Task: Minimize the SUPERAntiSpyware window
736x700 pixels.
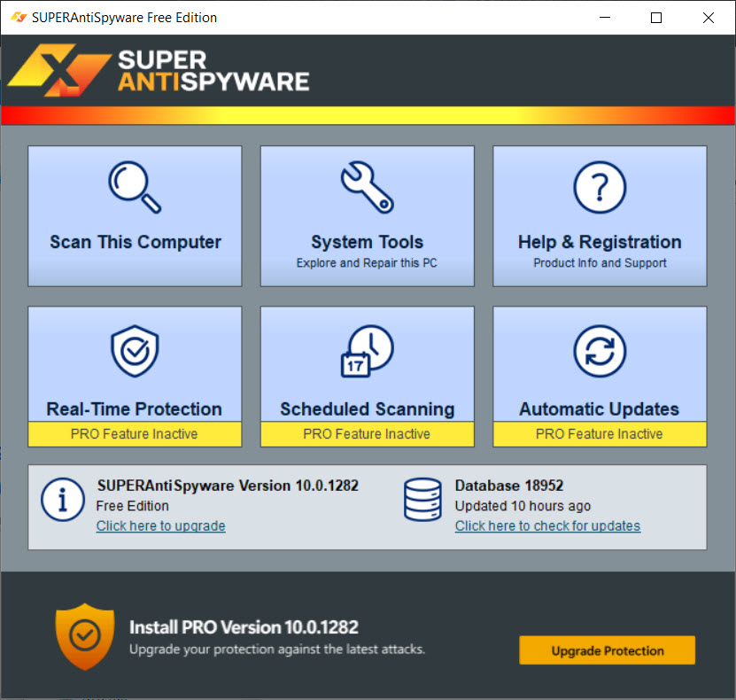Action: [605, 18]
